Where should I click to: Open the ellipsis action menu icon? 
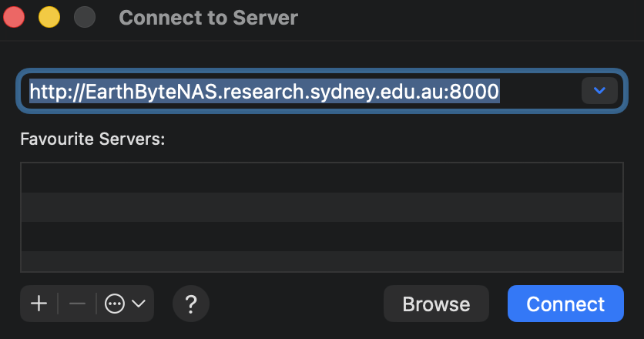pyautogui.click(x=115, y=304)
